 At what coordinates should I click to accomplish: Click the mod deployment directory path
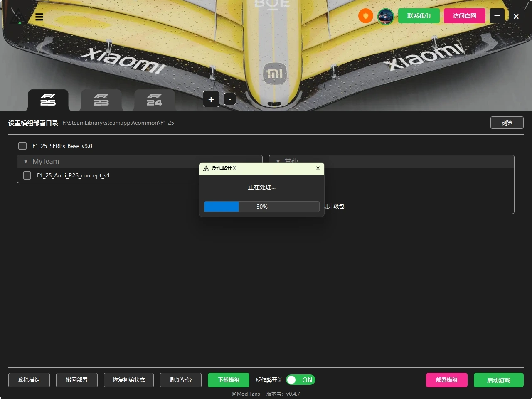[118, 123]
